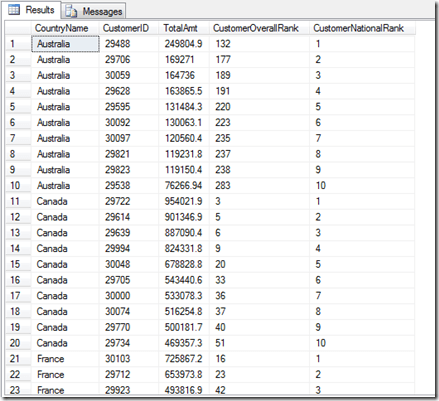Select the CustomerID column header

(129, 28)
